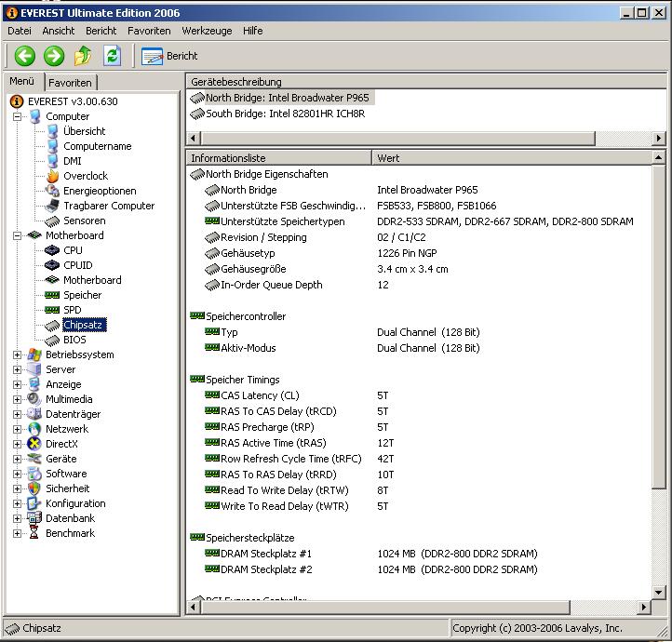
Task: Expand the Server node
Action: coord(17,369)
